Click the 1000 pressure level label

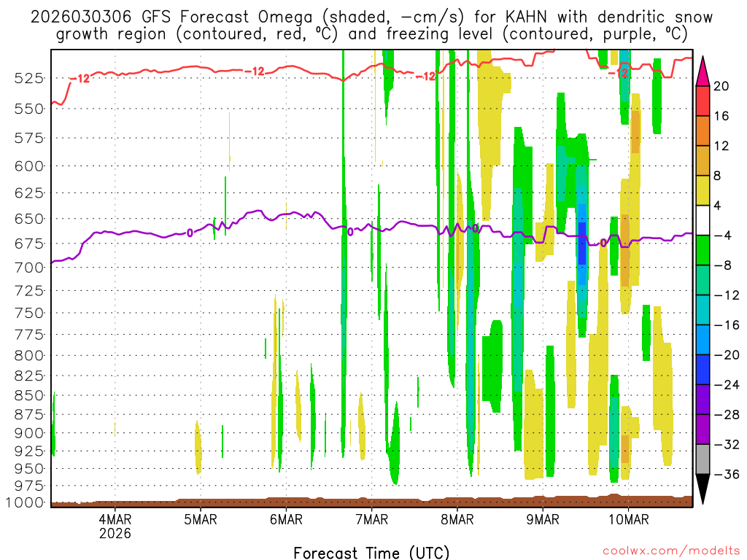pos(26,503)
